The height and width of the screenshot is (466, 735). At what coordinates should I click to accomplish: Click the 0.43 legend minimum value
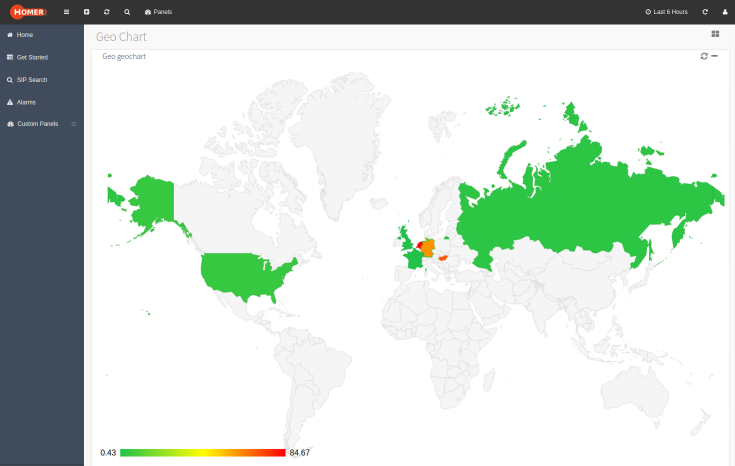[108, 452]
